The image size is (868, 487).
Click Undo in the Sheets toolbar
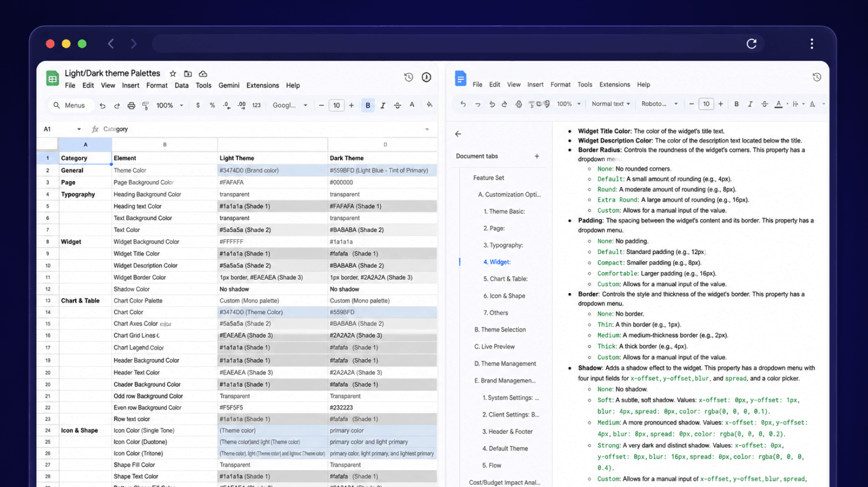pyautogui.click(x=103, y=105)
